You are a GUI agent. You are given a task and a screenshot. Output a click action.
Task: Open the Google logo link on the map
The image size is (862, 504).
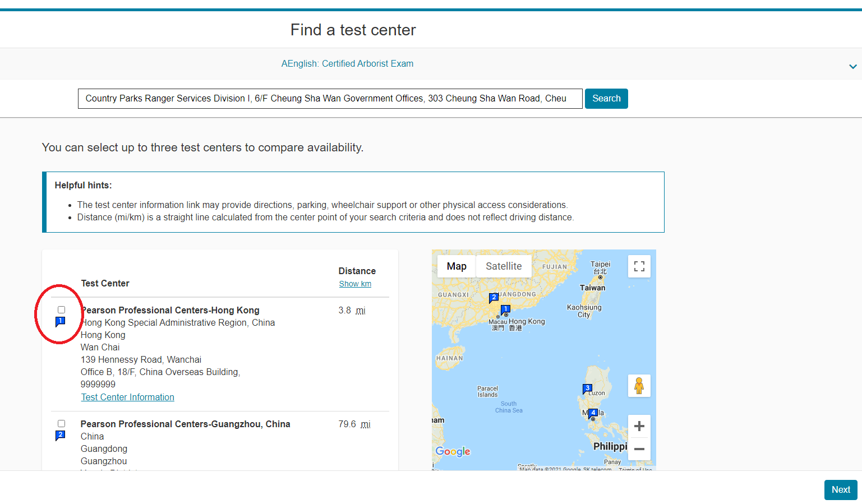(x=453, y=452)
